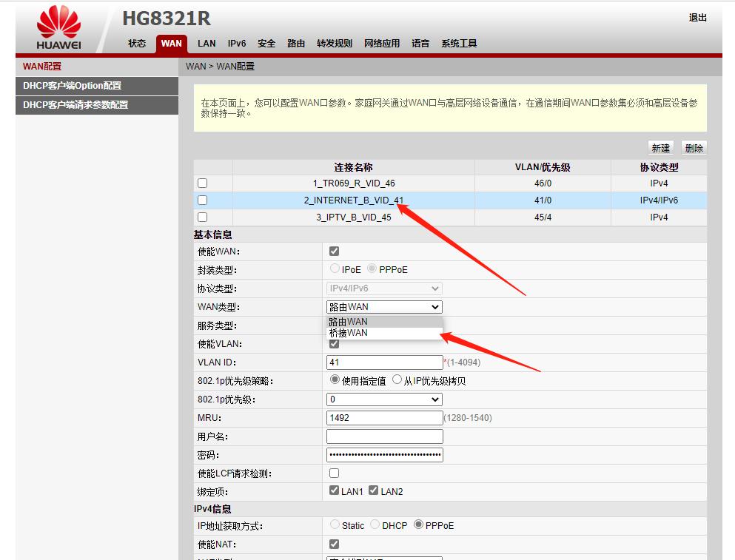Open the IPv6 tab

pos(237,43)
